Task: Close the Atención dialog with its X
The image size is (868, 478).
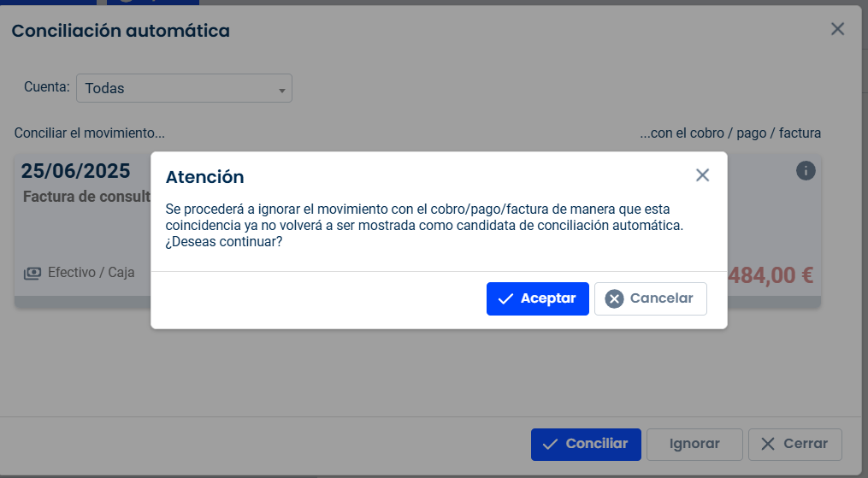Action: click(x=702, y=174)
